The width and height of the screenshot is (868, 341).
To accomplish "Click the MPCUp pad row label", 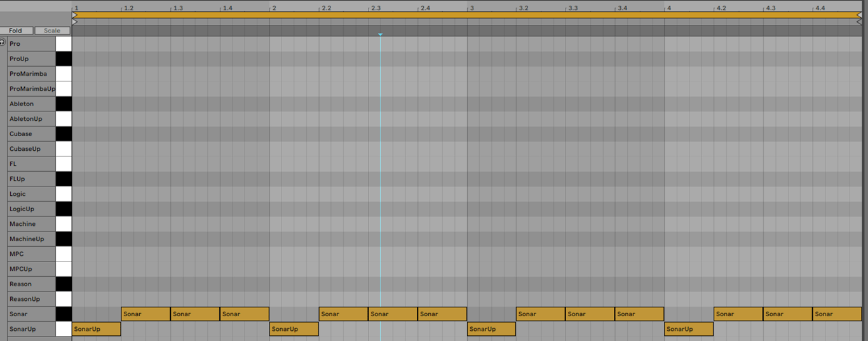I will (x=31, y=269).
